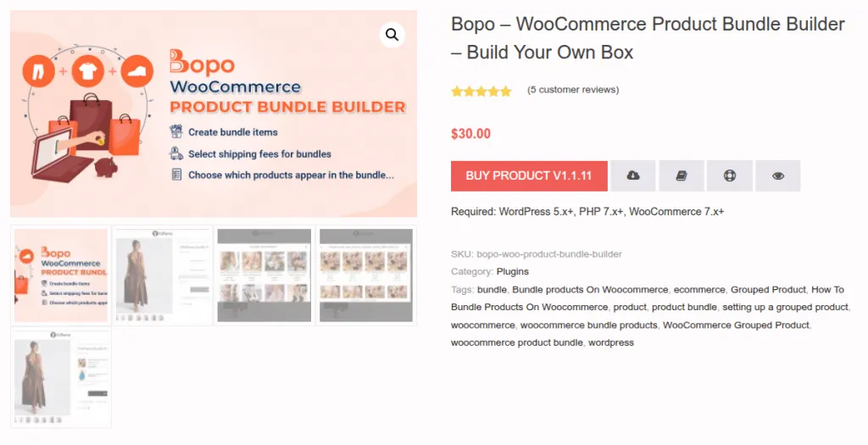Select the first Bopo banner thumbnail
This screenshot has width=868, height=445.
60,275
